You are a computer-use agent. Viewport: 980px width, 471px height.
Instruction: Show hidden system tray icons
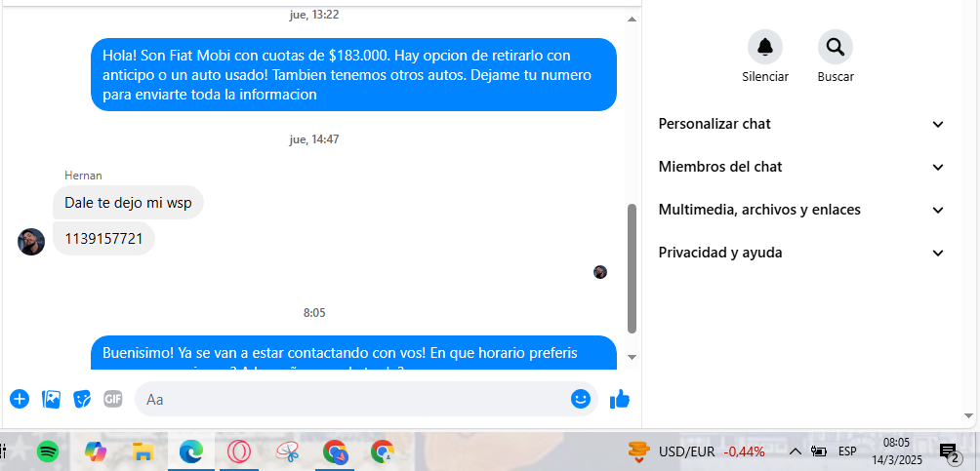click(x=795, y=451)
